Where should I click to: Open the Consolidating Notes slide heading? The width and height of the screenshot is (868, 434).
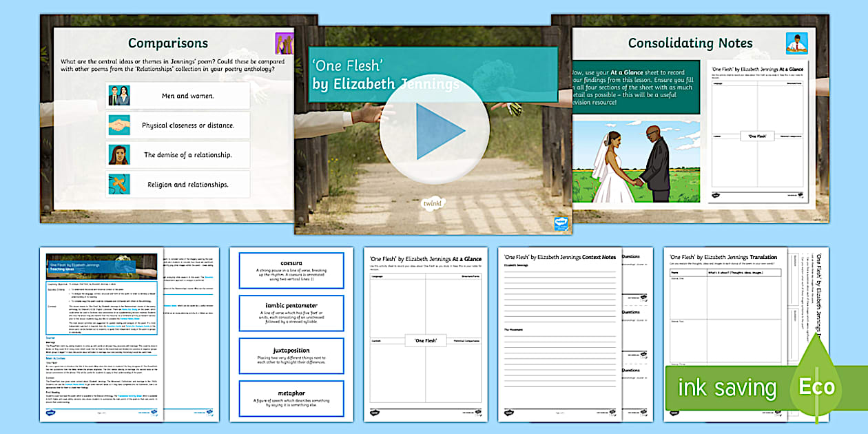(690, 43)
